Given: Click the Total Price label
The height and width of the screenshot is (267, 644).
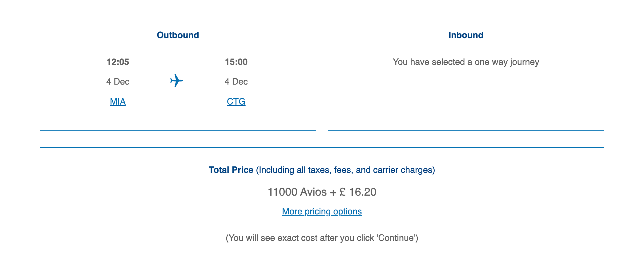Looking at the screenshot, I should tap(231, 170).
